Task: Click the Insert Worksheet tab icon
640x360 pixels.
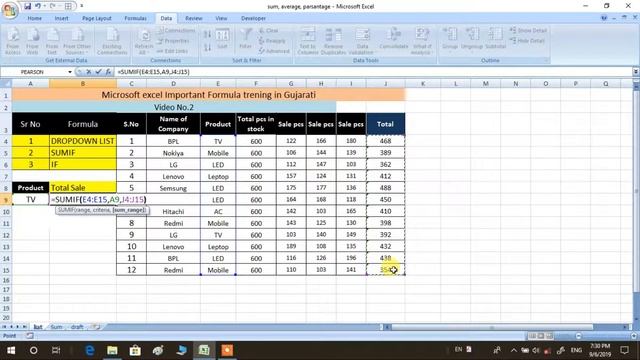Action: [x=97, y=327]
